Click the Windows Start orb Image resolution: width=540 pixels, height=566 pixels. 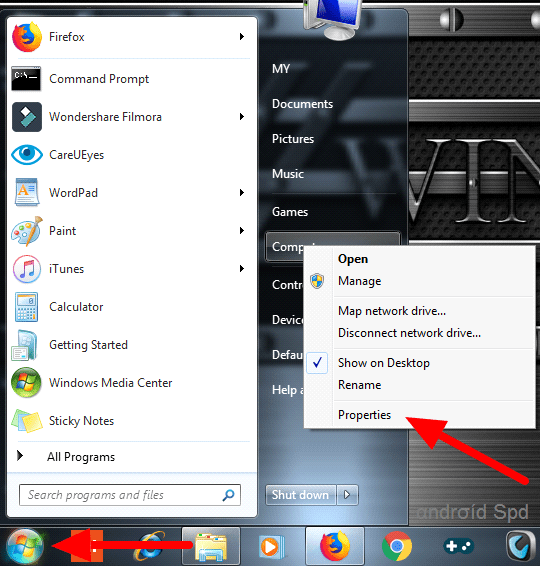(25, 547)
